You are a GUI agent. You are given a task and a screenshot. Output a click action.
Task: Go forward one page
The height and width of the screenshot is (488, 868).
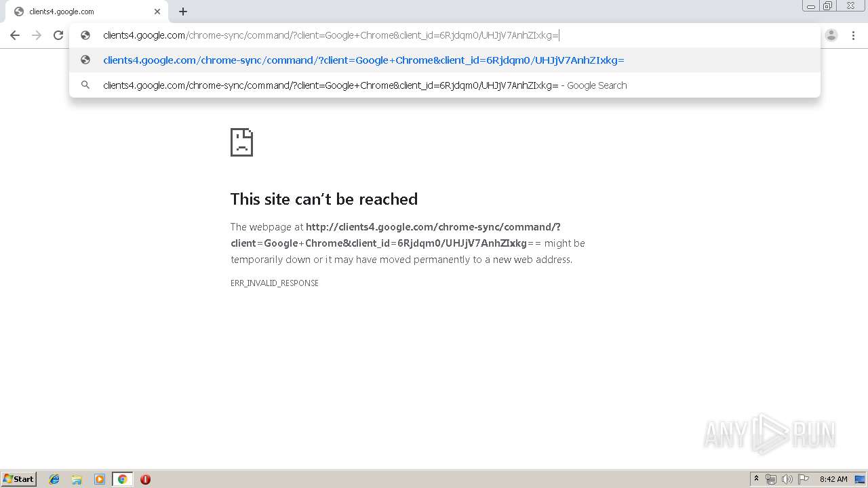37,35
